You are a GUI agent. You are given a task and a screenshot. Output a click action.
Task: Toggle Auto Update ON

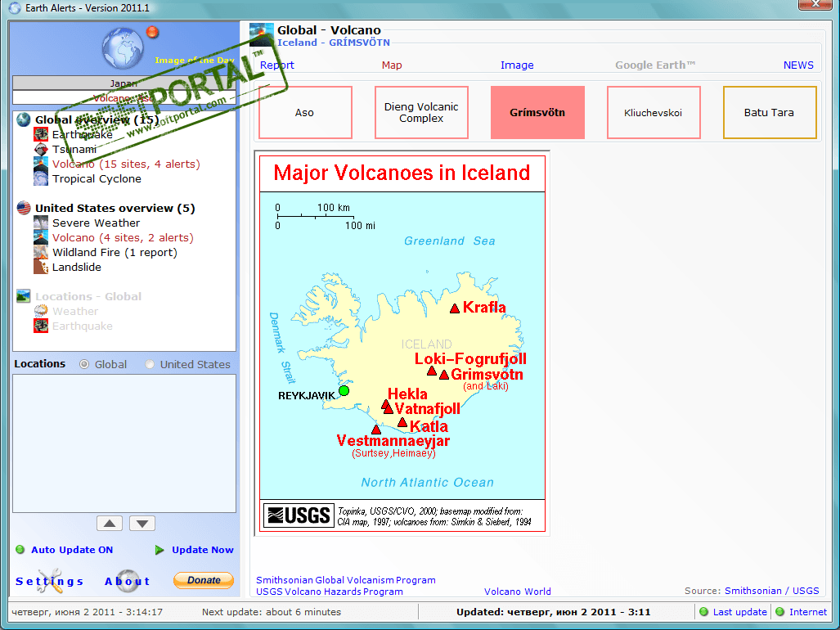point(72,550)
